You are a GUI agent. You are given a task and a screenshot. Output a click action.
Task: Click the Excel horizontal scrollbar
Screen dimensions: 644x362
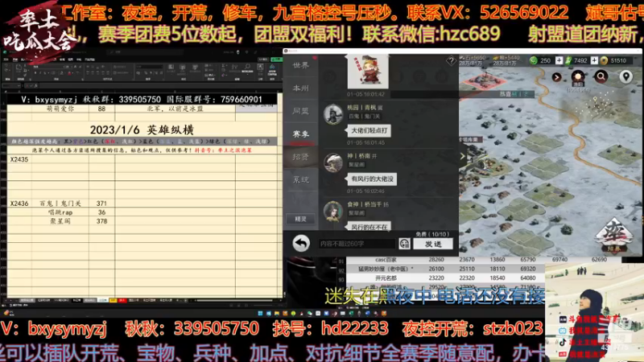(x=234, y=300)
